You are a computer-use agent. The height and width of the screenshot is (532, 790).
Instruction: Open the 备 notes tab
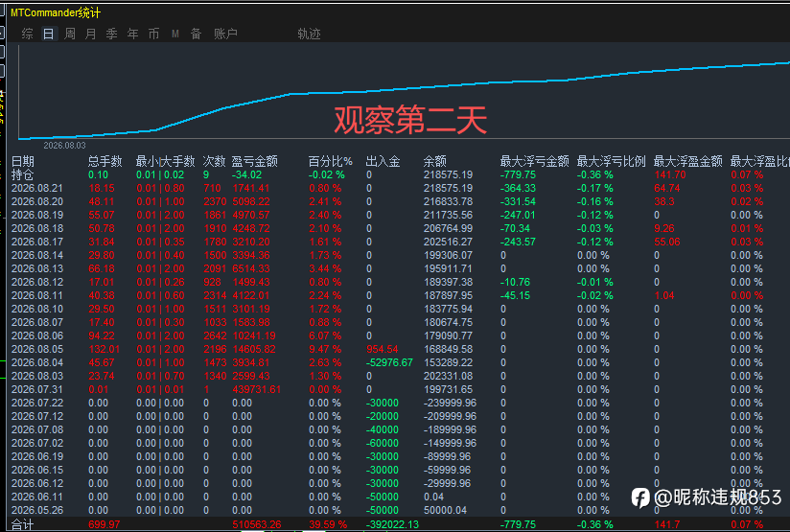click(x=196, y=34)
